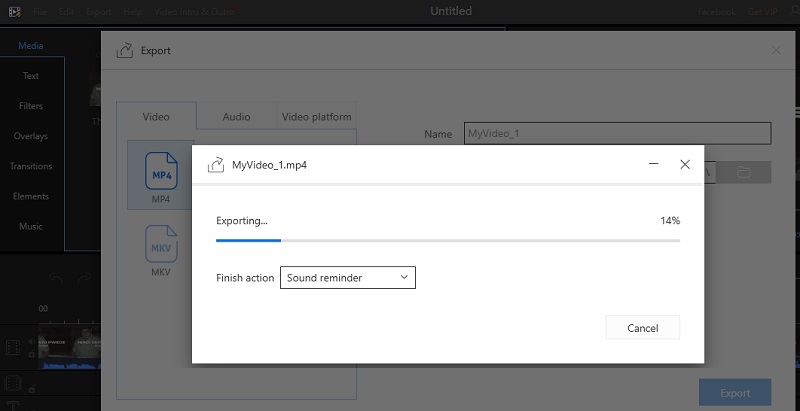The height and width of the screenshot is (411, 800).
Task: Open the Help menu
Action: [x=133, y=11]
